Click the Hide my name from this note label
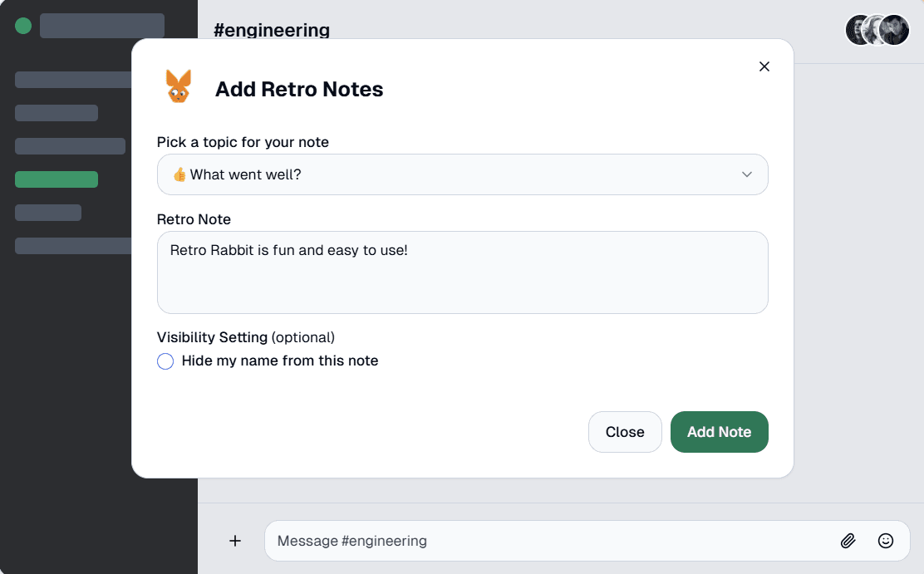The width and height of the screenshot is (924, 574). click(280, 361)
